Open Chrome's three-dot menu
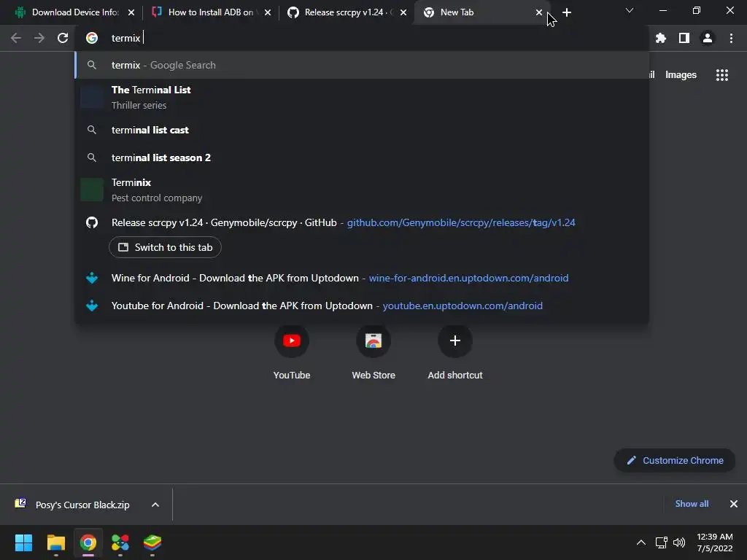 (x=731, y=38)
